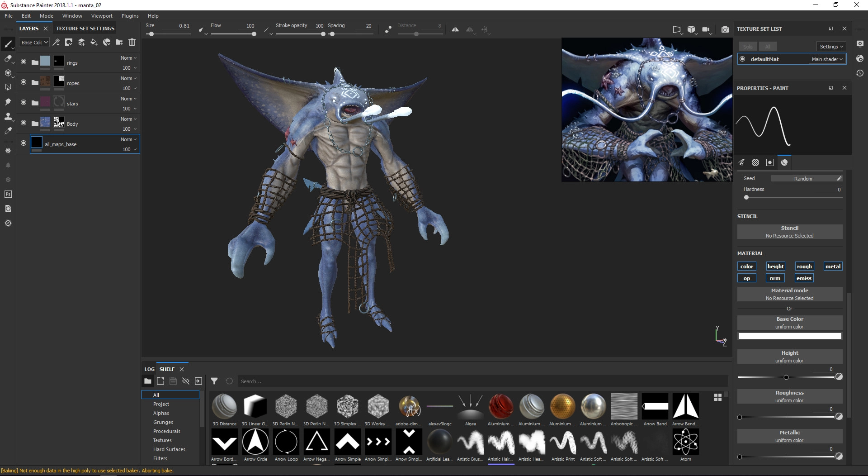Click the Stencil resource button
Image resolution: width=868 pixels, height=476 pixels.
[x=789, y=232]
